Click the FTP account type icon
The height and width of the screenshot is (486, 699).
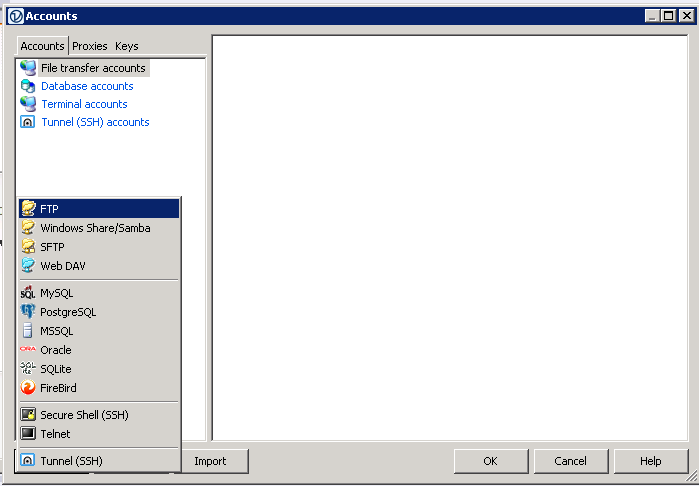28,209
